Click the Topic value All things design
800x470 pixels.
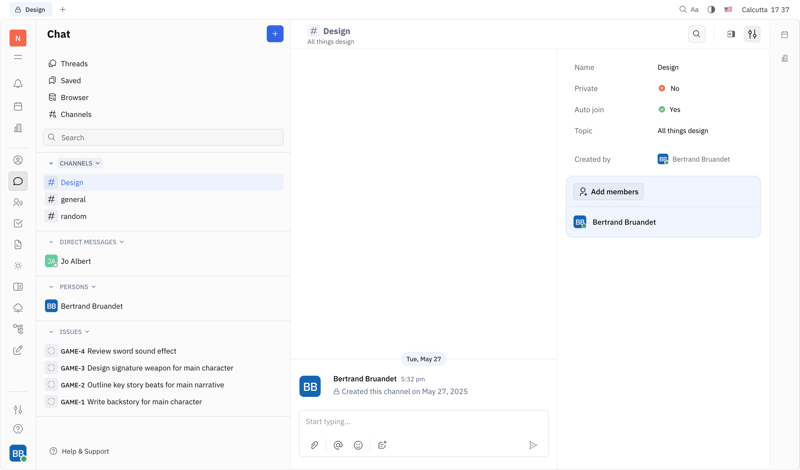[x=683, y=131]
